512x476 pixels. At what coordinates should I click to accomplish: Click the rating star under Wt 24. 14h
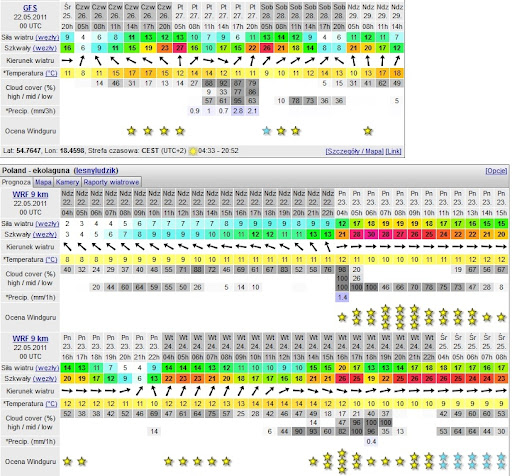pyautogui.click(x=313, y=461)
